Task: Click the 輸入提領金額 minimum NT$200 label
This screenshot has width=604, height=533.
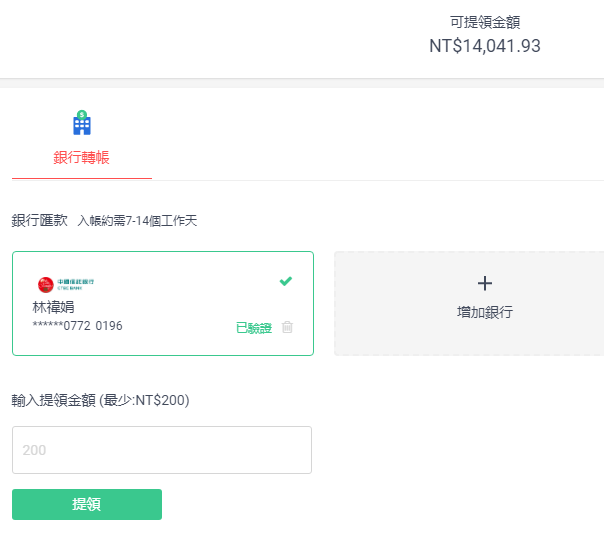Action: click(x=100, y=400)
